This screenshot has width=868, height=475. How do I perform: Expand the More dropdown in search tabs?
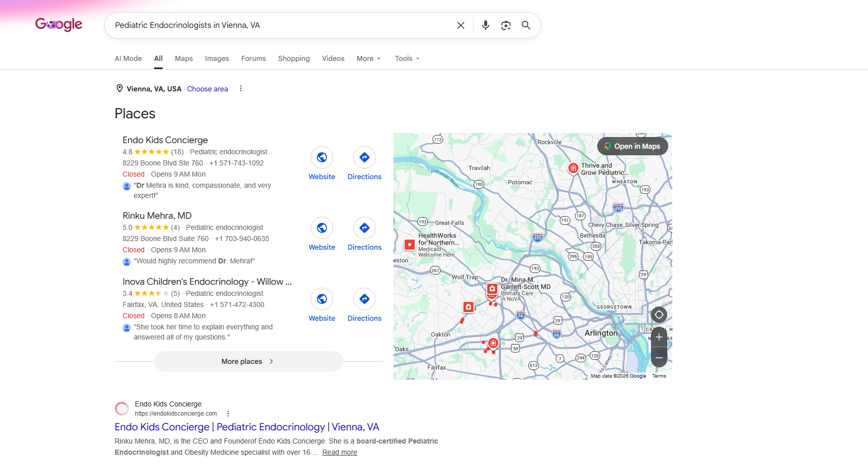click(x=369, y=58)
